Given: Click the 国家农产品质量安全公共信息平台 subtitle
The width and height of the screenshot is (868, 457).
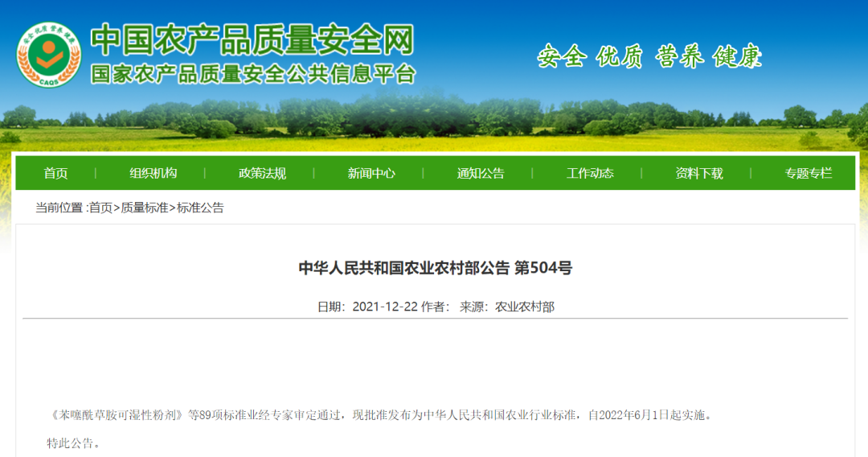Looking at the screenshot, I should click(252, 74).
